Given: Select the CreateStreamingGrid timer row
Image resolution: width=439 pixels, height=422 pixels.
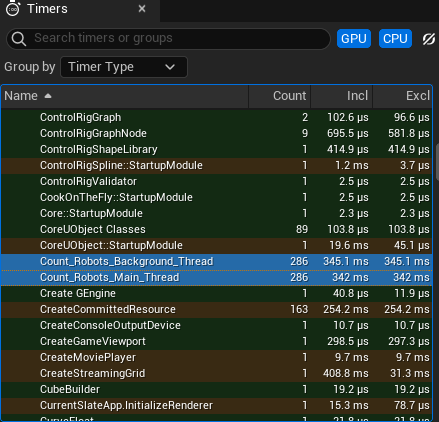Looking at the screenshot, I should (x=217, y=373).
